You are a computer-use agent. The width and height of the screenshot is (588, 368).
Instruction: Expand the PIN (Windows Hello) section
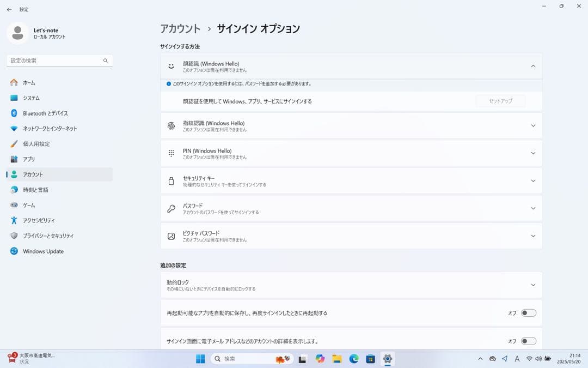532,153
